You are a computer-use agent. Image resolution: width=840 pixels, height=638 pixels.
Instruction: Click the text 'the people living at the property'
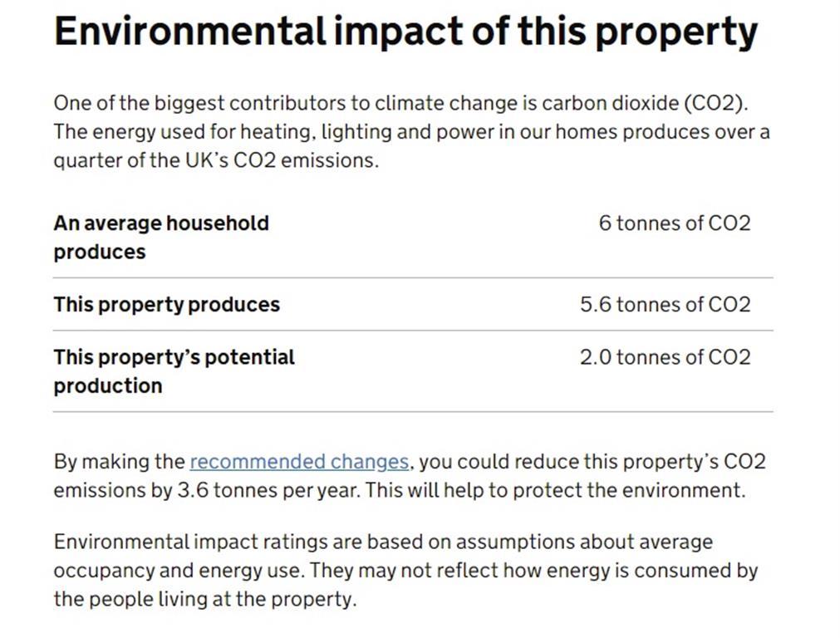point(204,599)
